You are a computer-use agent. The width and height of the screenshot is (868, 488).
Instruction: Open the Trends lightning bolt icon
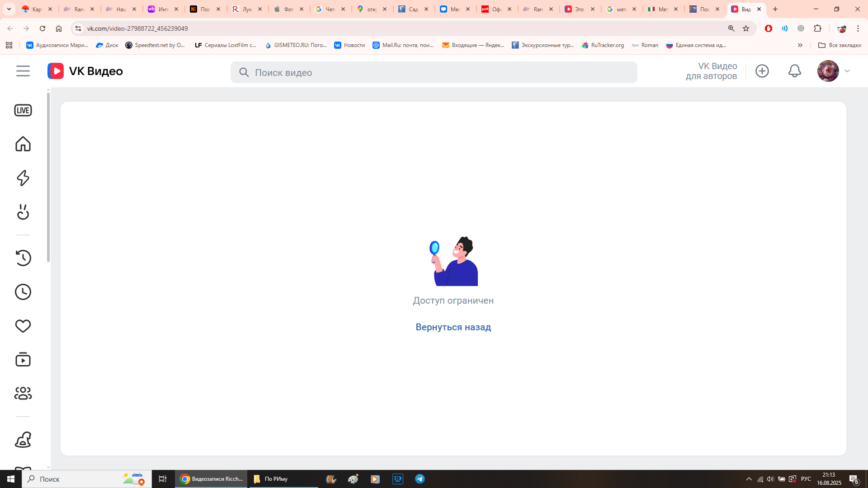pyautogui.click(x=23, y=178)
